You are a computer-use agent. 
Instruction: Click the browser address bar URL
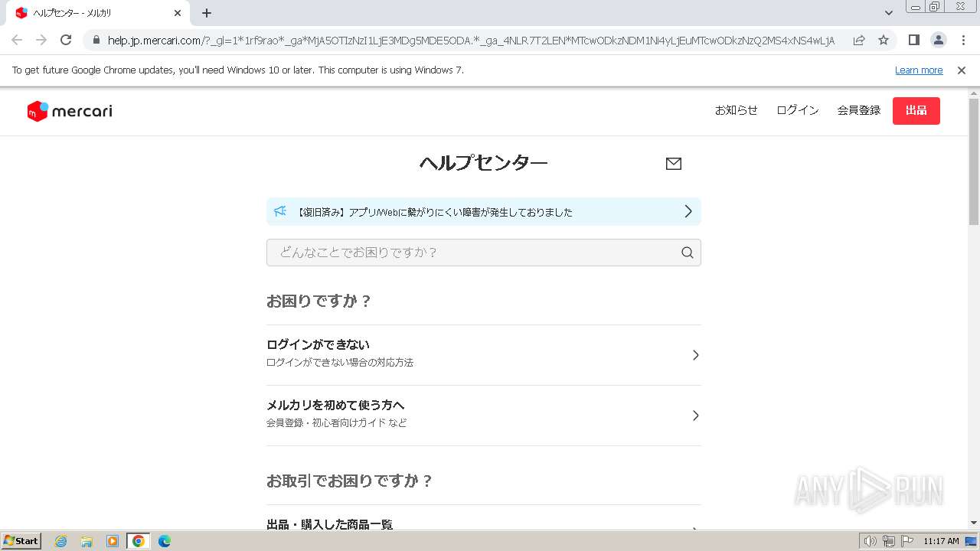click(x=471, y=41)
